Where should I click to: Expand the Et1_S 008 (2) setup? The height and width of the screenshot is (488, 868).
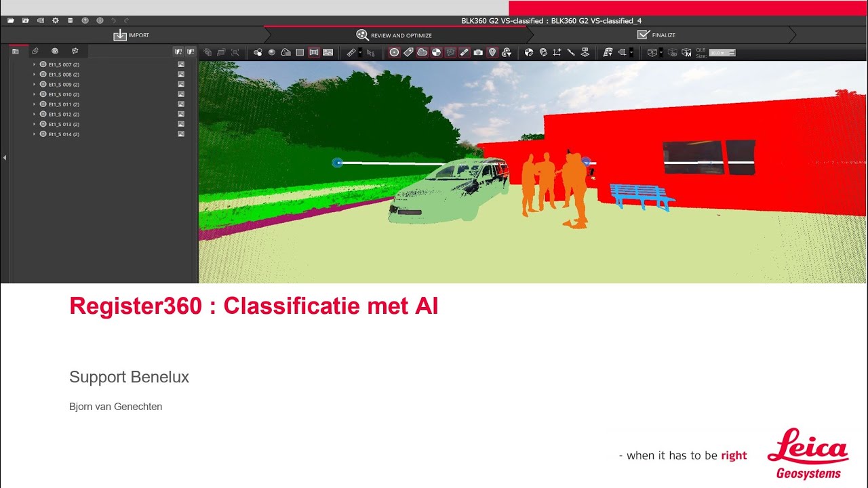point(35,75)
